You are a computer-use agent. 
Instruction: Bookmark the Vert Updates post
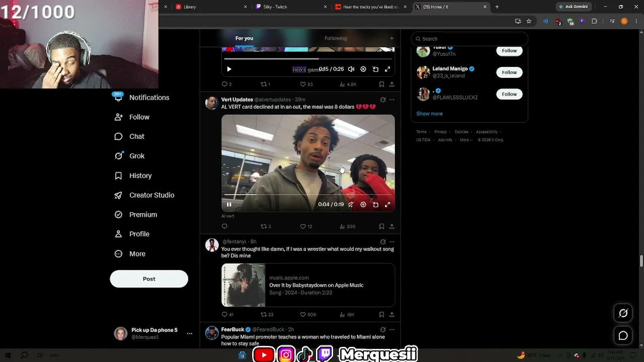[381, 226]
